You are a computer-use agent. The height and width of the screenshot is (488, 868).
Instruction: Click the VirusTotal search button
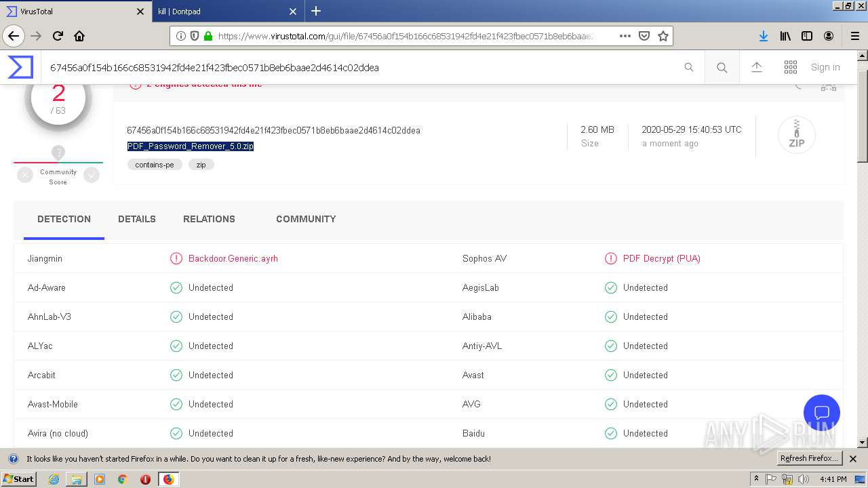coord(722,67)
